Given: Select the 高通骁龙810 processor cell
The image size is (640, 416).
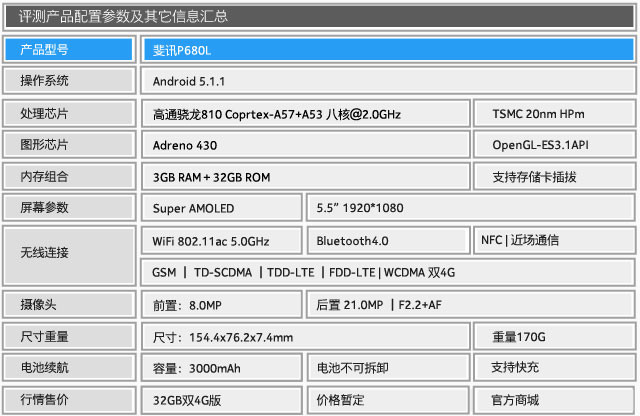Looking at the screenshot, I should [x=304, y=114].
